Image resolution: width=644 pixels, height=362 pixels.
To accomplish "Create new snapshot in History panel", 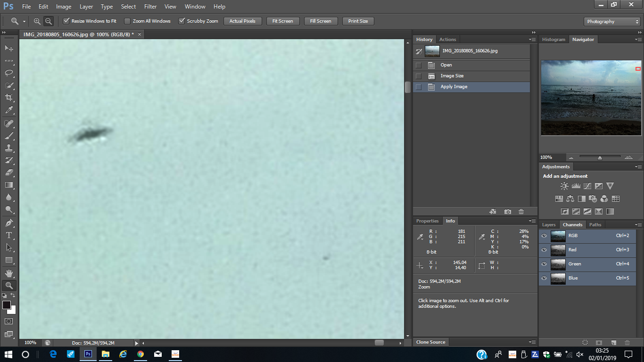I will [x=507, y=212].
